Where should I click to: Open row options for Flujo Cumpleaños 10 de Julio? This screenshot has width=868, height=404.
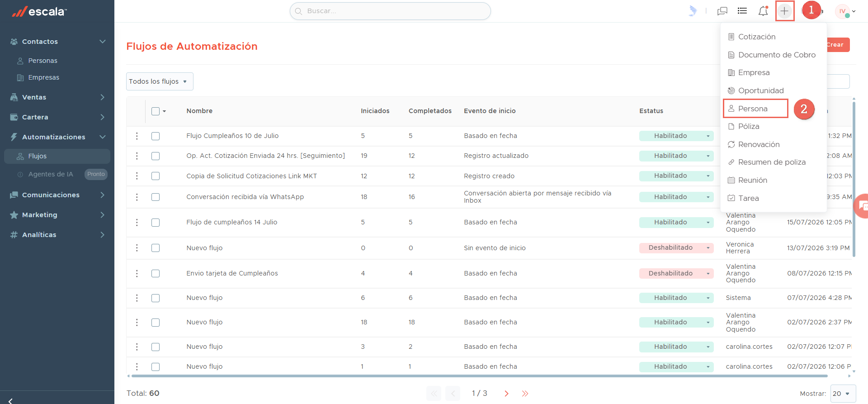pos(137,136)
